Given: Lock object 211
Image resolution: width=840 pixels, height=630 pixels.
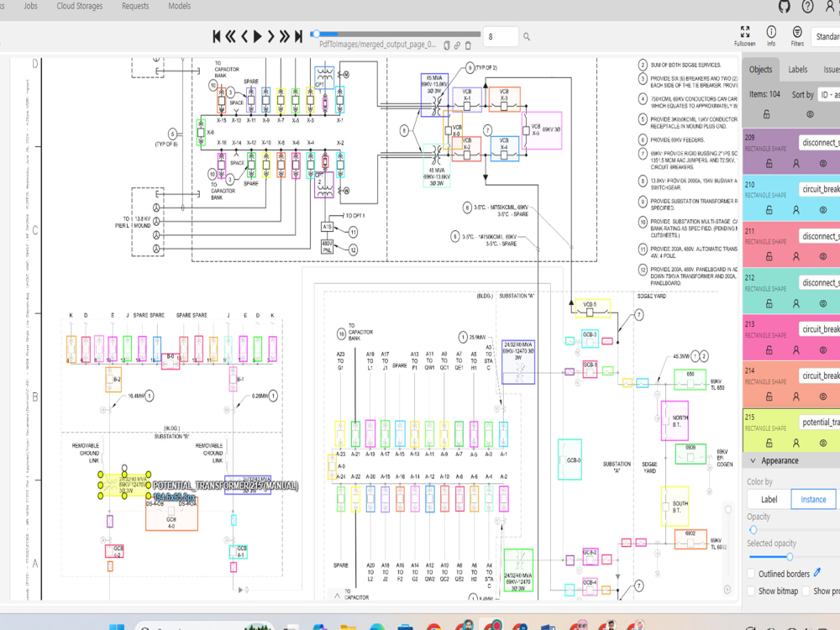Looking at the screenshot, I should coord(769,256).
